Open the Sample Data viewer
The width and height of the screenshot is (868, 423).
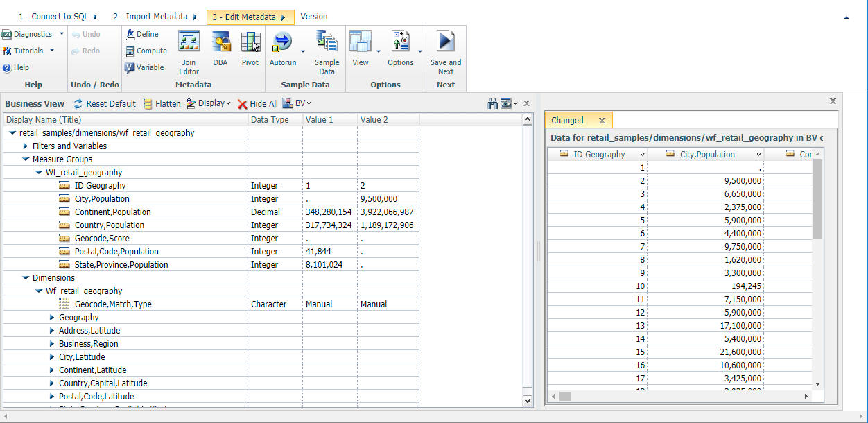tap(327, 53)
